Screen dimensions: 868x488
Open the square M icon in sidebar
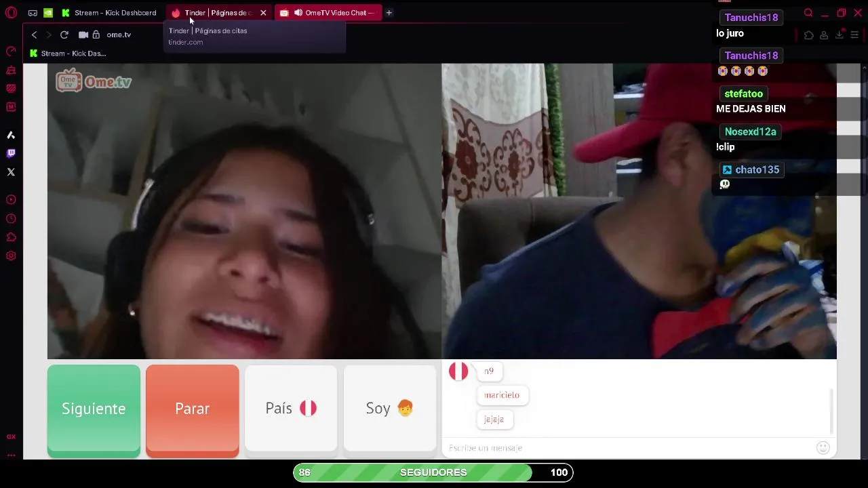tap(11, 106)
